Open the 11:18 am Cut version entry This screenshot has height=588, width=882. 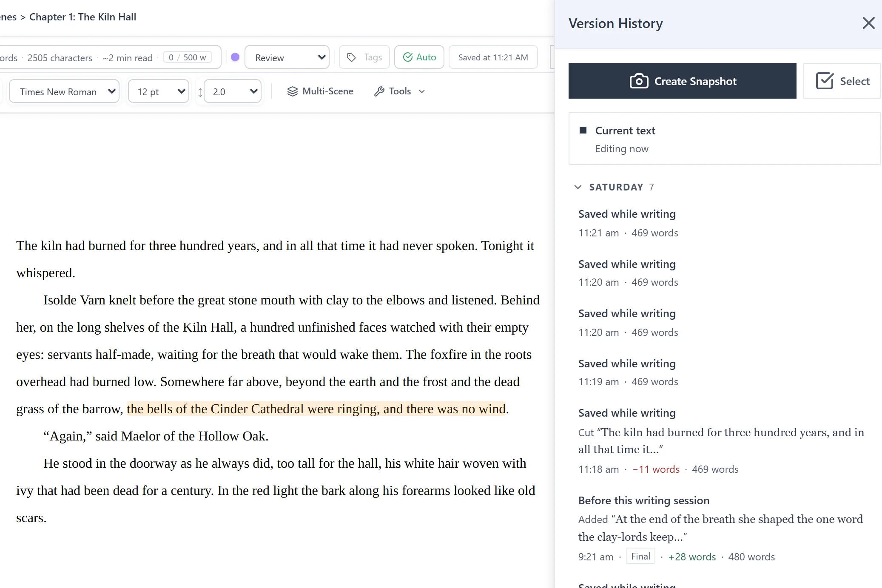click(x=724, y=441)
